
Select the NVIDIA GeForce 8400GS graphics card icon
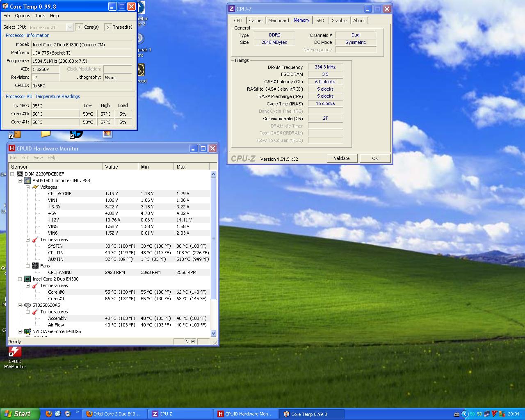(x=27, y=331)
